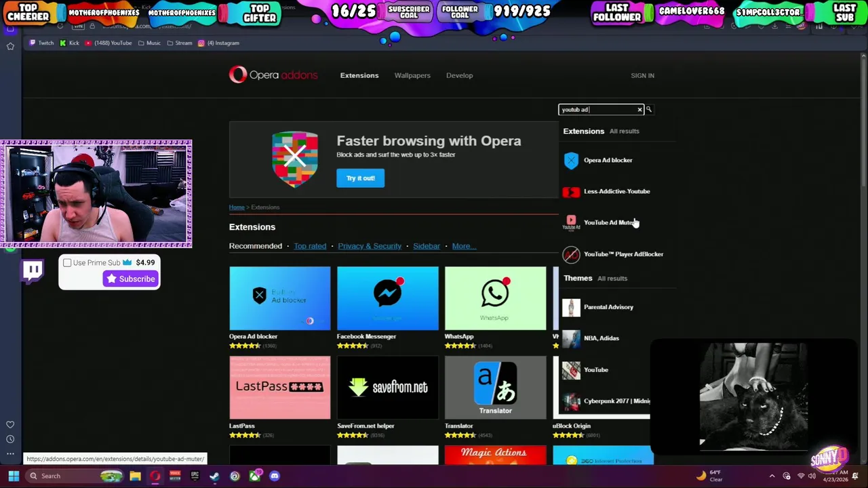Click the search magnifier icon
The height and width of the screenshot is (488, 868).
tap(649, 109)
